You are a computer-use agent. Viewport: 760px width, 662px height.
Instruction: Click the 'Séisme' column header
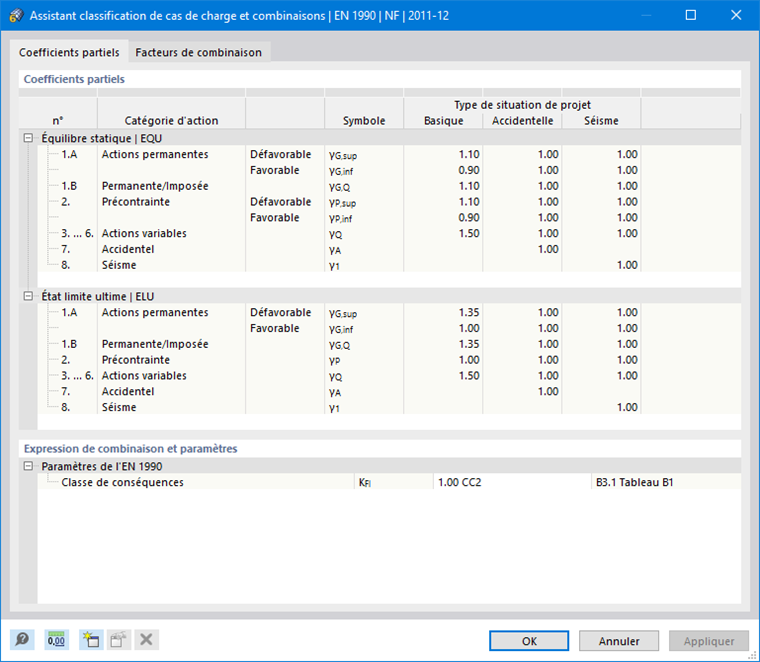point(602,121)
